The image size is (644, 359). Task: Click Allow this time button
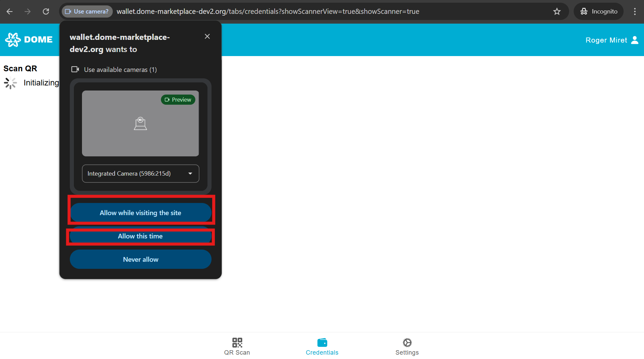(140, 236)
